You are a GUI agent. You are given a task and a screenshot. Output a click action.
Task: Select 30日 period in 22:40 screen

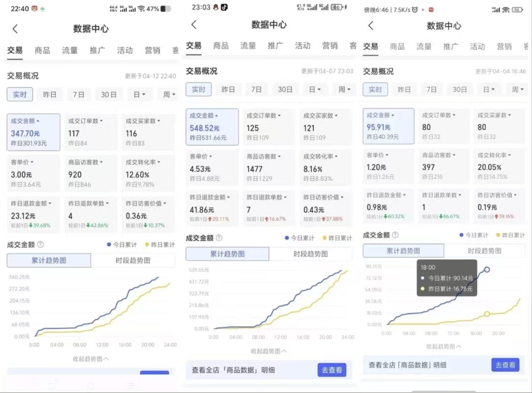click(x=108, y=95)
